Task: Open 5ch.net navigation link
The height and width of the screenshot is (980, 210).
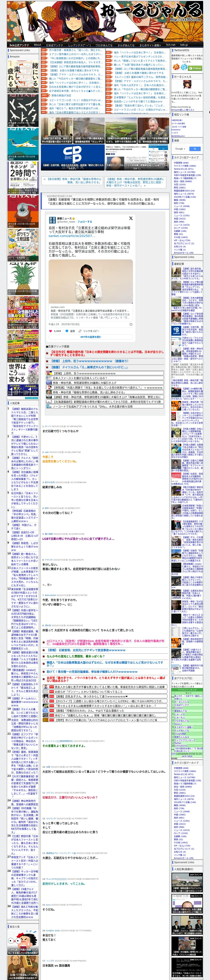Action: [171, 45]
